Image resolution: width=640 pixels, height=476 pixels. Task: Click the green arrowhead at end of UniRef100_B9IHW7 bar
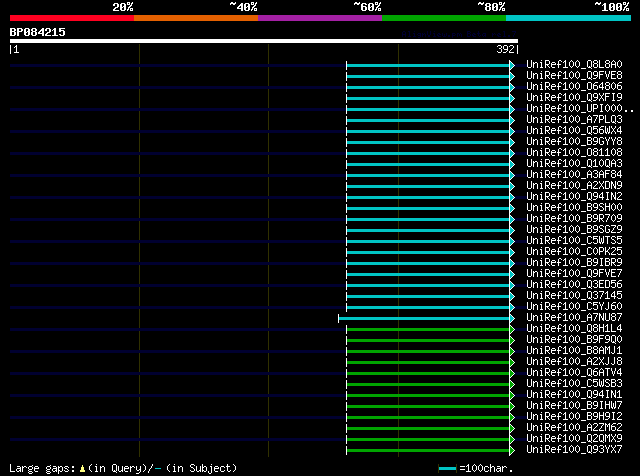[x=512, y=407]
